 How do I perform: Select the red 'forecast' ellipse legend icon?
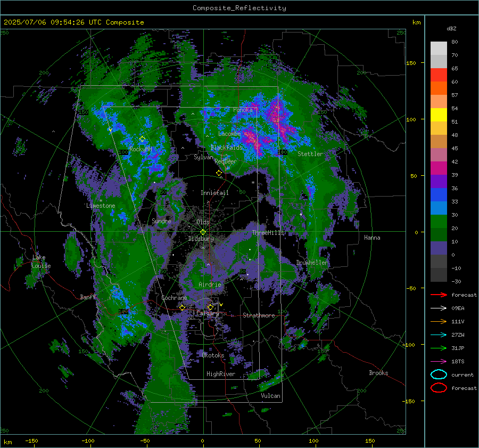tap(439, 388)
